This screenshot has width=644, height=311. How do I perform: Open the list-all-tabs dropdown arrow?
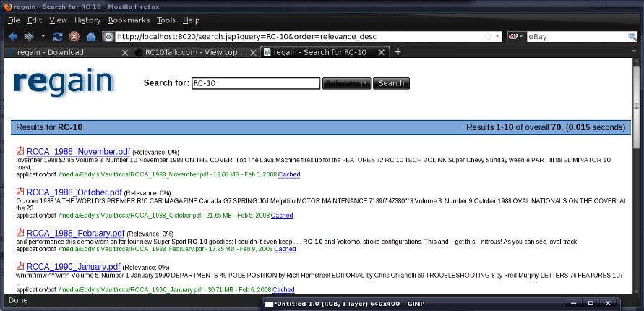click(x=634, y=52)
